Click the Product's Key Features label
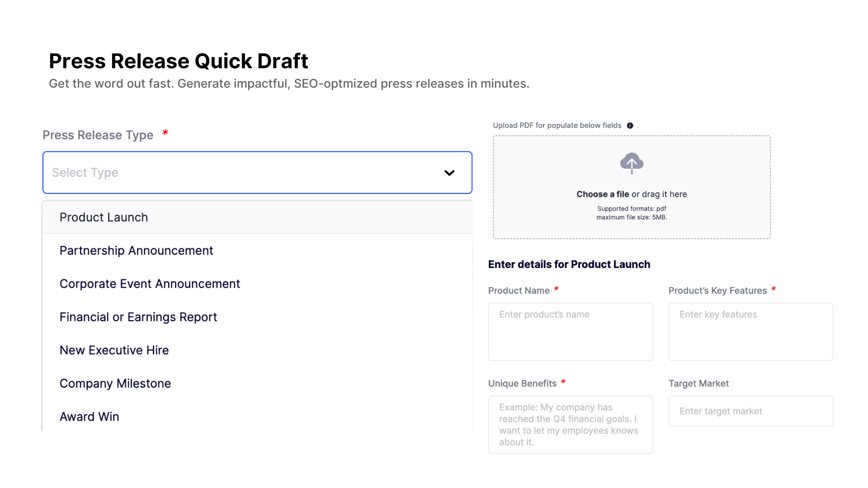The width and height of the screenshot is (868, 488). tap(717, 291)
